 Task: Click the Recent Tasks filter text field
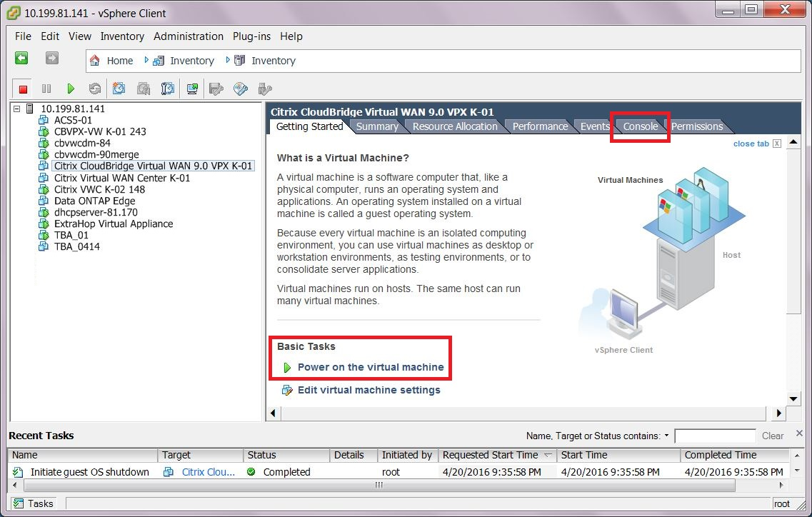point(715,436)
